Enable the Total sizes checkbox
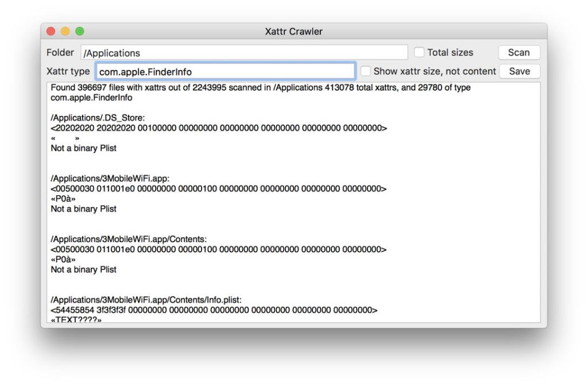Screen dimensions: 588x386 pos(419,52)
